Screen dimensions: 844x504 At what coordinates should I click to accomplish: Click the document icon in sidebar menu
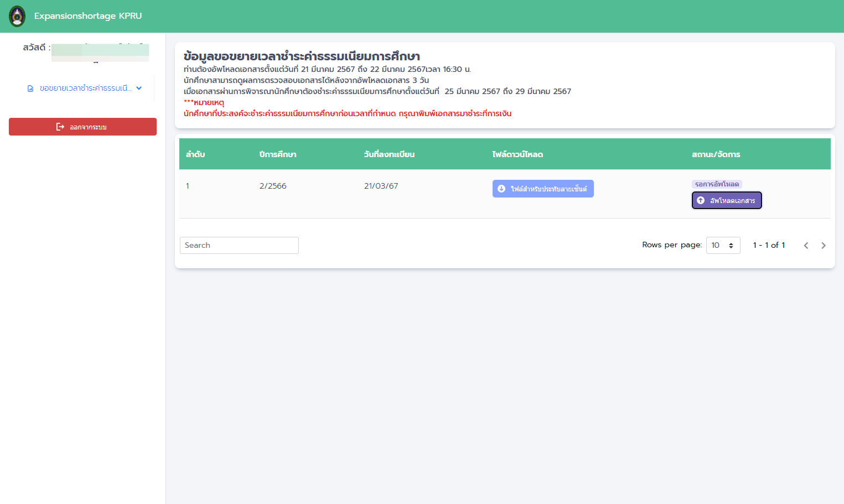pos(30,89)
